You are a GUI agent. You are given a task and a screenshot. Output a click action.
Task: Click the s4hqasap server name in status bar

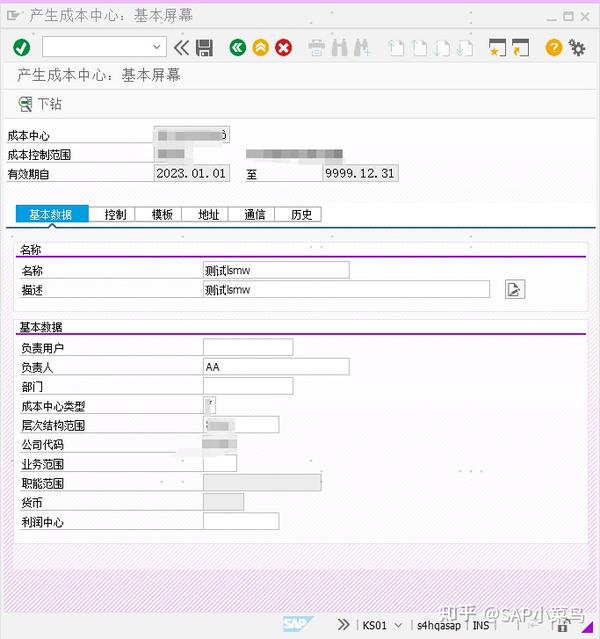point(439,625)
